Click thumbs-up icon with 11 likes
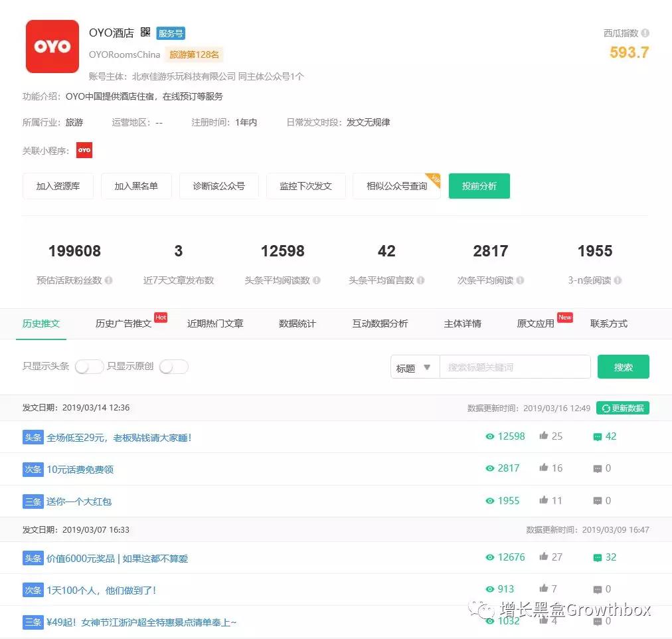Image resolution: width=672 pixels, height=639 pixels. pyautogui.click(x=543, y=500)
